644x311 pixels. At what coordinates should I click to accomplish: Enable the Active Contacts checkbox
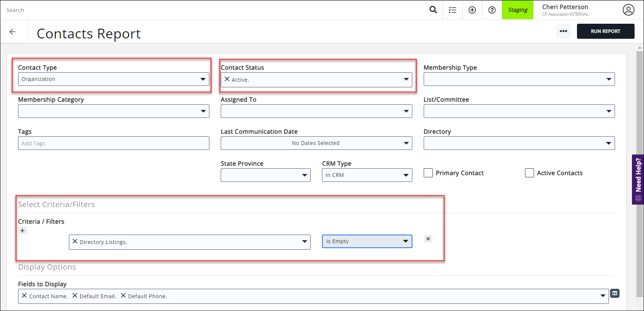click(x=529, y=173)
